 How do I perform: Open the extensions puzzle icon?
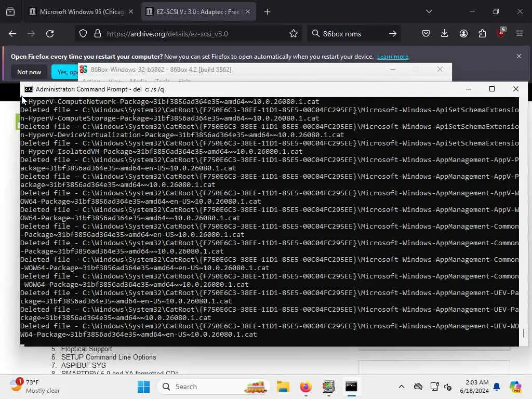[482, 34]
